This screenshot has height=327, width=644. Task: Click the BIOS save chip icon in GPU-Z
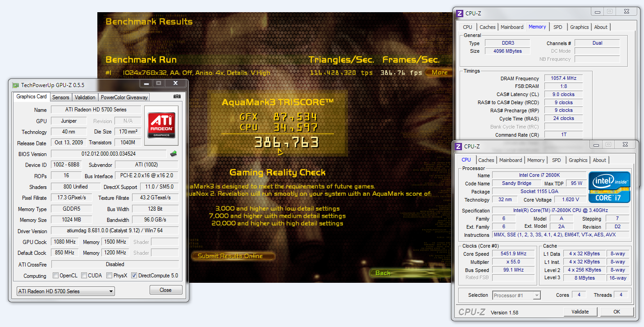pyautogui.click(x=173, y=154)
